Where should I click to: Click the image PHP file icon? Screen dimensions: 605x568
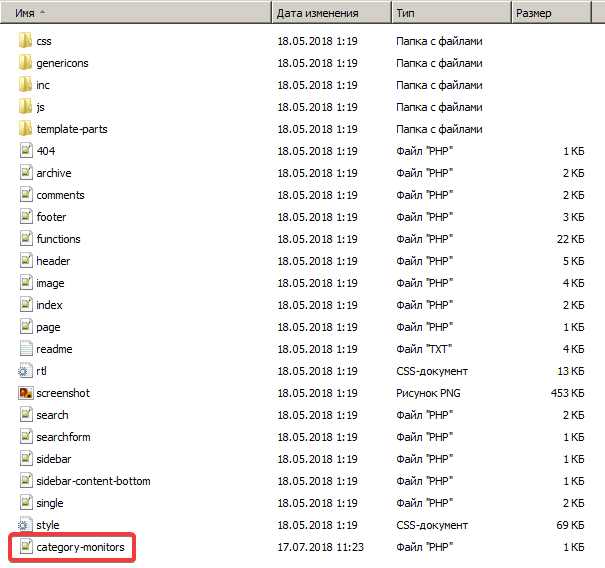[x=26, y=282]
